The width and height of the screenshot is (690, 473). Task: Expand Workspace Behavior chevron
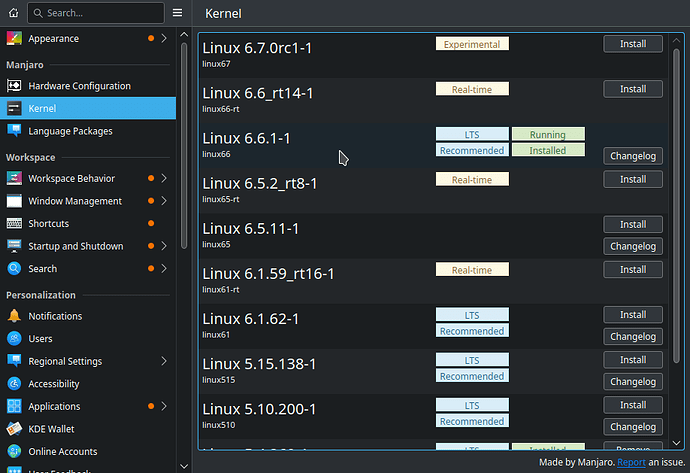click(164, 178)
